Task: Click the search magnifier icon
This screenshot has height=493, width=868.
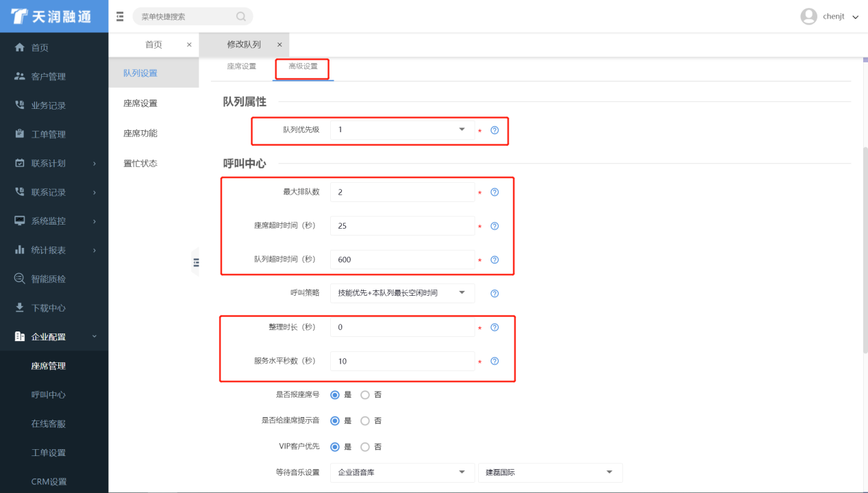Action: (241, 16)
